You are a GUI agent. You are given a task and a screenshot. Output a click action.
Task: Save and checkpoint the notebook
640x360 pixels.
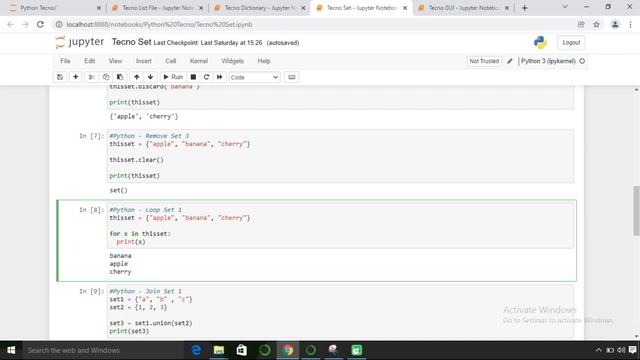coord(60,77)
